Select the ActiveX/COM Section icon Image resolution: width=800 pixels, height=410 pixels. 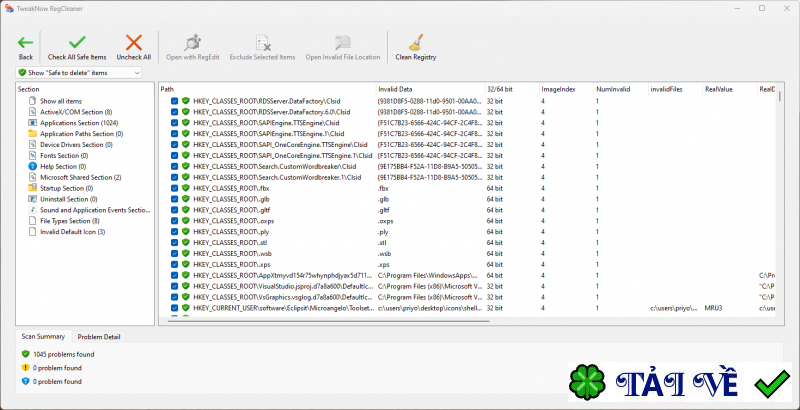tap(33, 112)
